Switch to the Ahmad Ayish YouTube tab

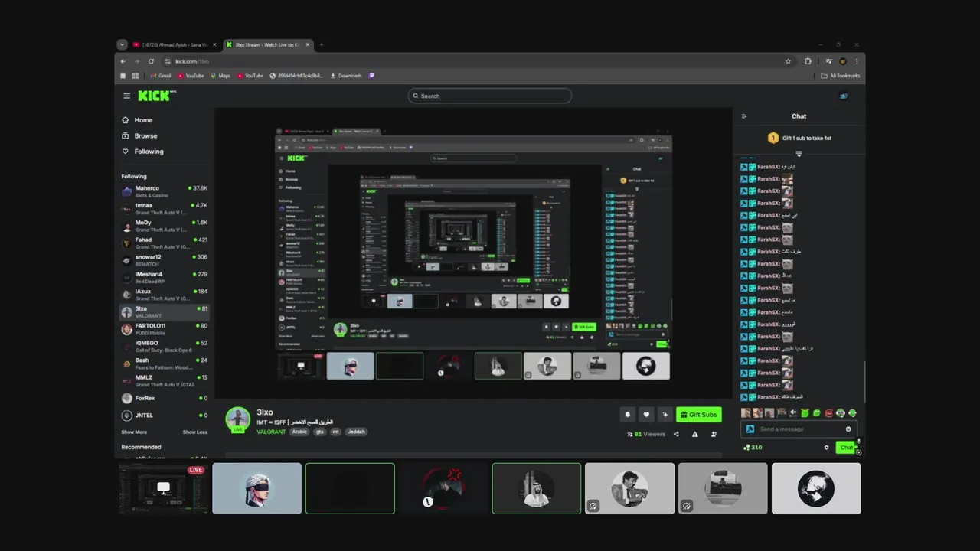(x=175, y=44)
